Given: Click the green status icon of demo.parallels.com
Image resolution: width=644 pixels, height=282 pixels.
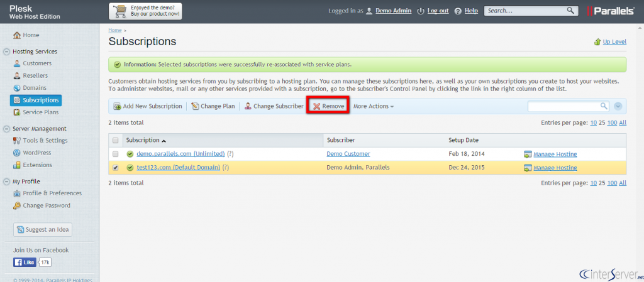Looking at the screenshot, I should [x=130, y=154].
